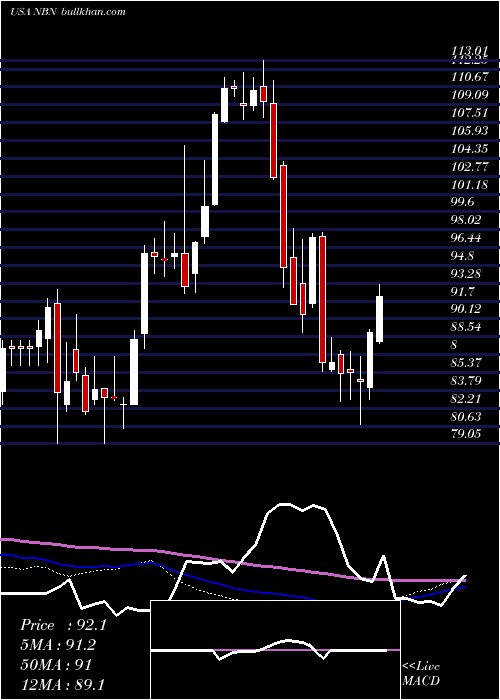This screenshot has width=500, height=700.
Task: Click the 80.63 price axis label
Action: [466, 416]
